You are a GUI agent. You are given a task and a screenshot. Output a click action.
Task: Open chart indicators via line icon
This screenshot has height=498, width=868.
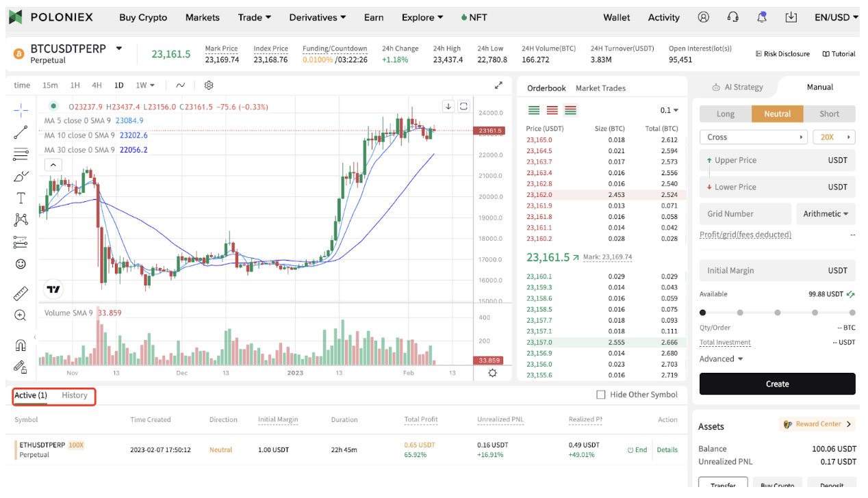click(x=180, y=86)
